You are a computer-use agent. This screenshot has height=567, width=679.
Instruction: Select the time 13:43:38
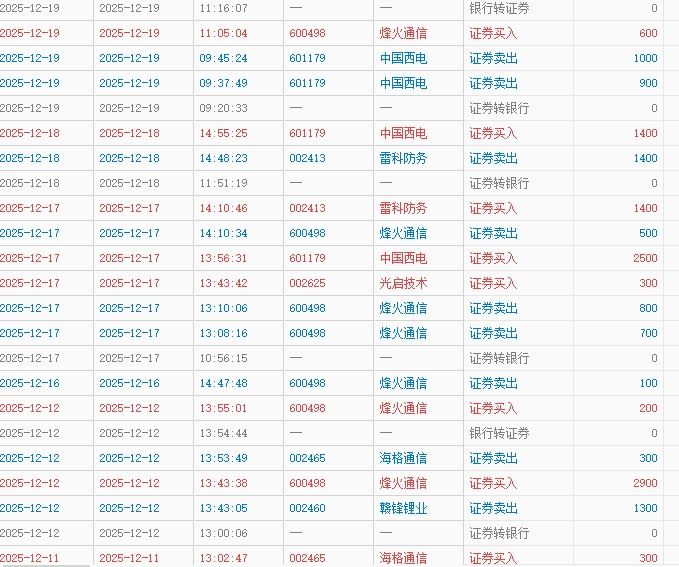223,483
